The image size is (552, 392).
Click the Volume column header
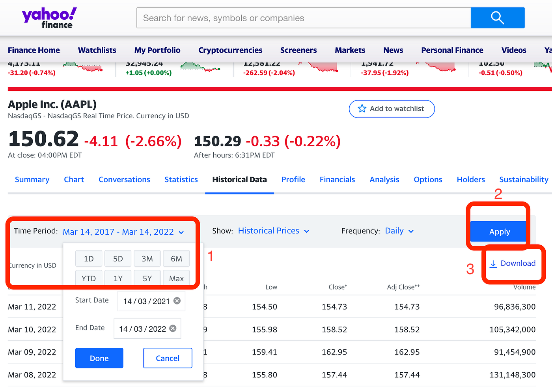coord(524,287)
